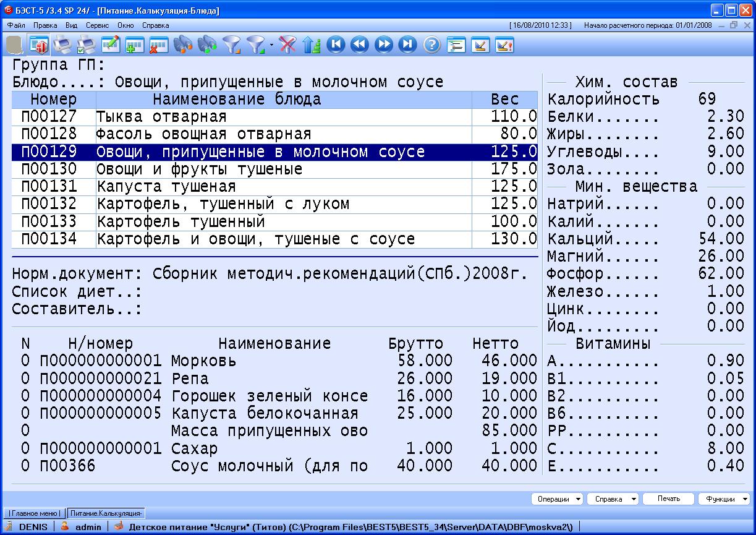Switch to the Главное меню tab
The width and height of the screenshot is (756, 535).
click(x=33, y=513)
